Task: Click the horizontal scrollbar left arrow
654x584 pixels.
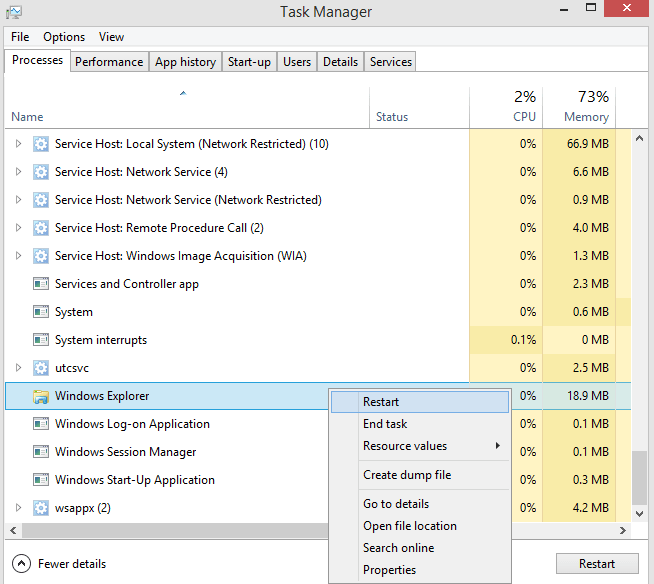Action: (x=13, y=530)
